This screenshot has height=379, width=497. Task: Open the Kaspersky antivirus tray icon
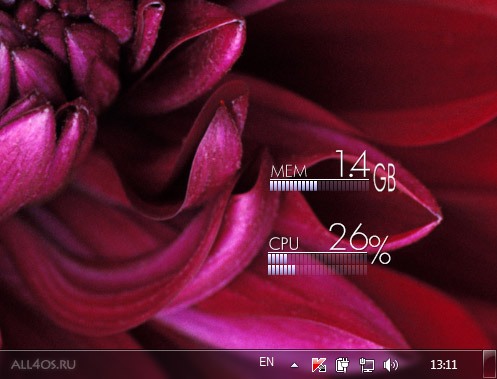click(319, 365)
